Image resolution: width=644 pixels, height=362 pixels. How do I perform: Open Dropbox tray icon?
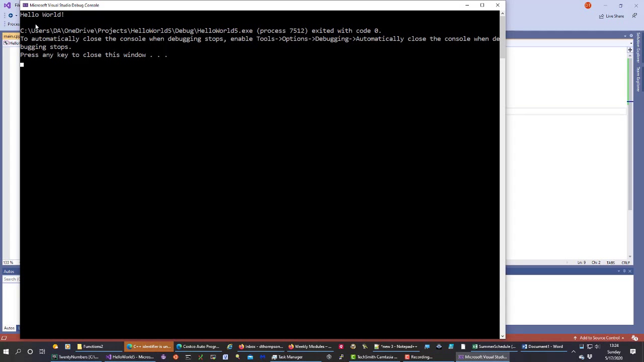point(590,357)
